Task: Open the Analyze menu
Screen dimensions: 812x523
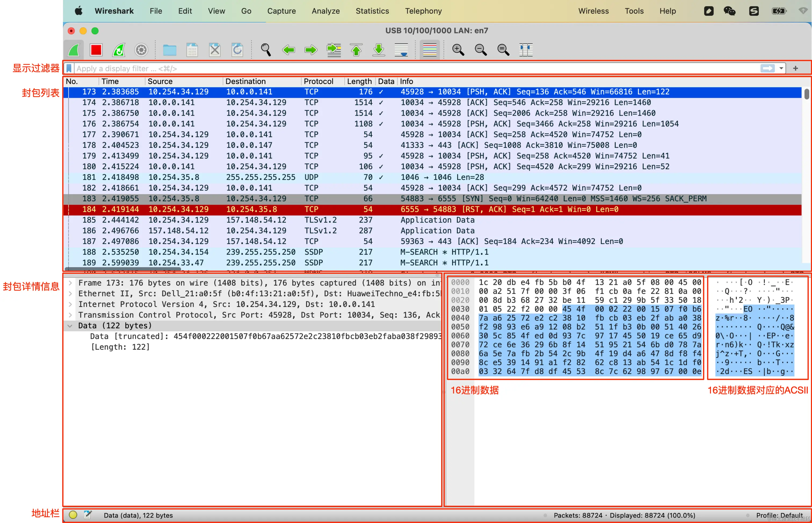Action: [x=325, y=11]
